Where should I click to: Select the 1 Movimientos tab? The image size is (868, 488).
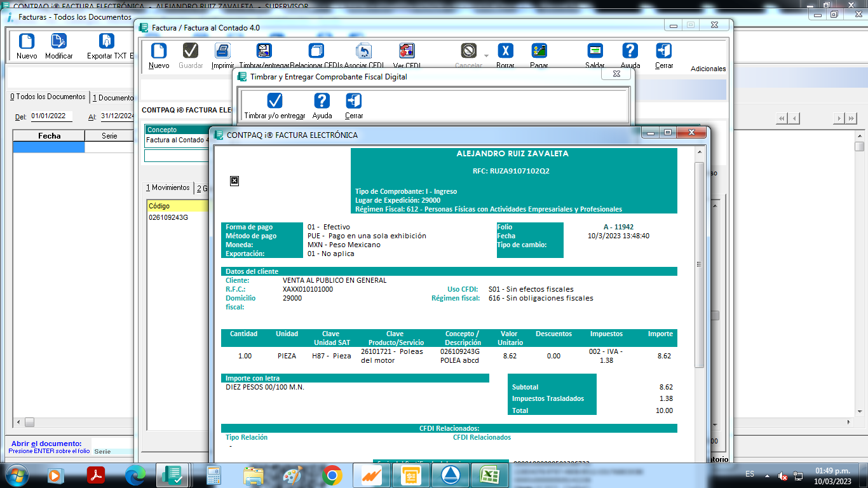click(x=168, y=187)
